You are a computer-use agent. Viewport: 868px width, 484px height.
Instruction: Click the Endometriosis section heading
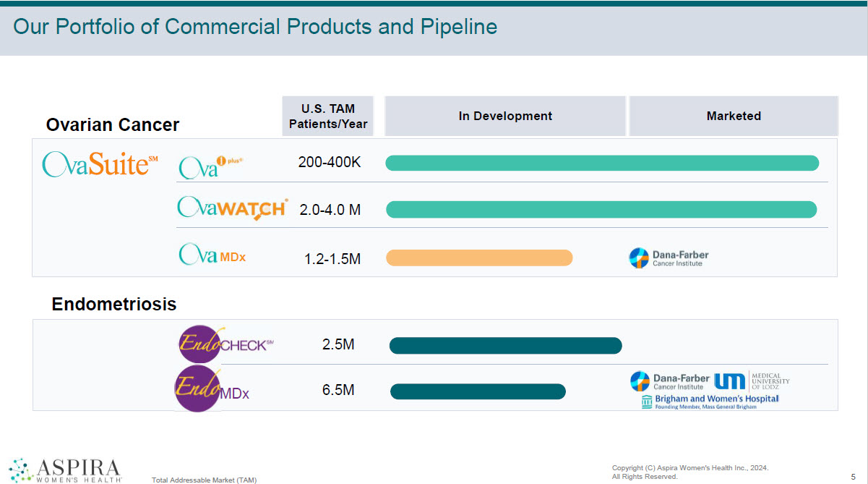click(x=114, y=305)
